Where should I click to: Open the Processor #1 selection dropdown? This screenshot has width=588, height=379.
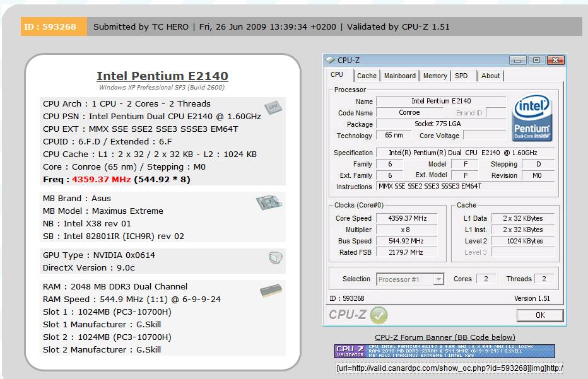[x=438, y=279]
